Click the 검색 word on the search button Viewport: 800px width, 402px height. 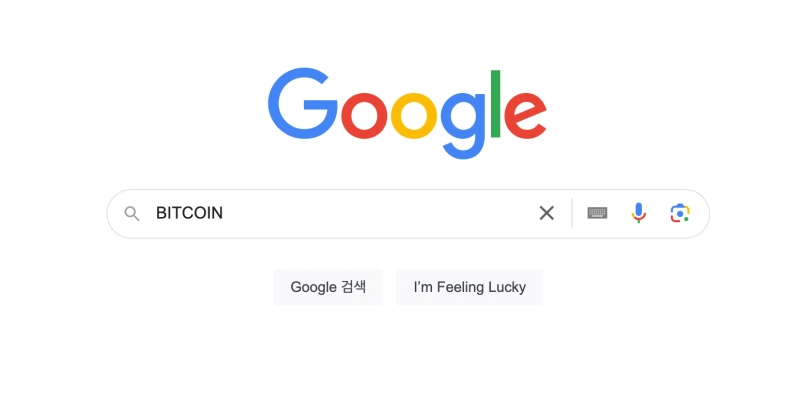[354, 287]
